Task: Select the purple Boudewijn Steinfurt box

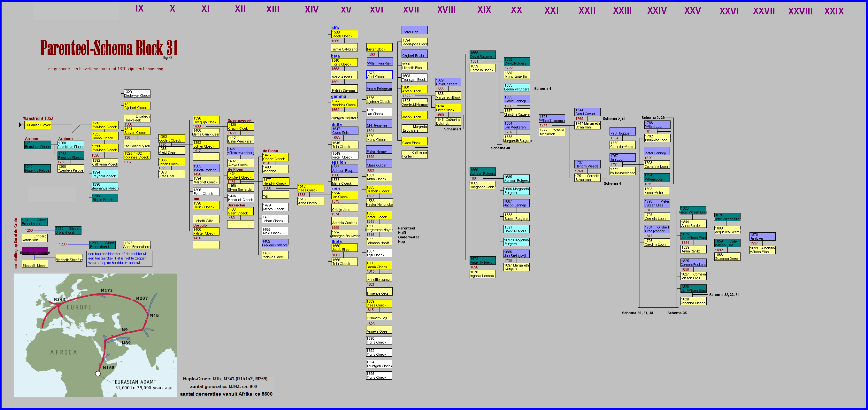Action: point(35,251)
